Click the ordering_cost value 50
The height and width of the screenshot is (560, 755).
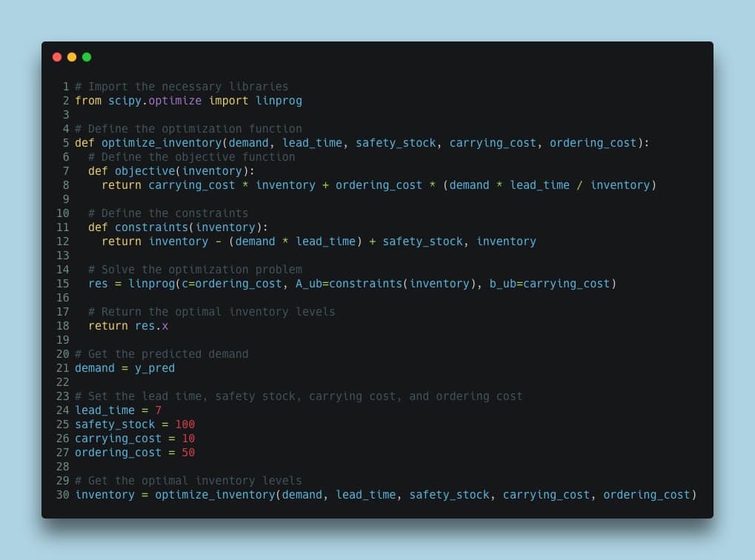(187, 453)
